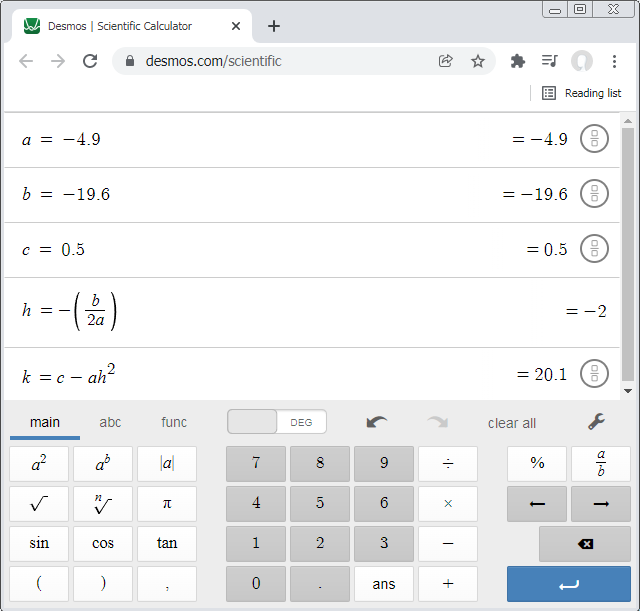
Task: Click the number 2 key
Action: [320, 544]
